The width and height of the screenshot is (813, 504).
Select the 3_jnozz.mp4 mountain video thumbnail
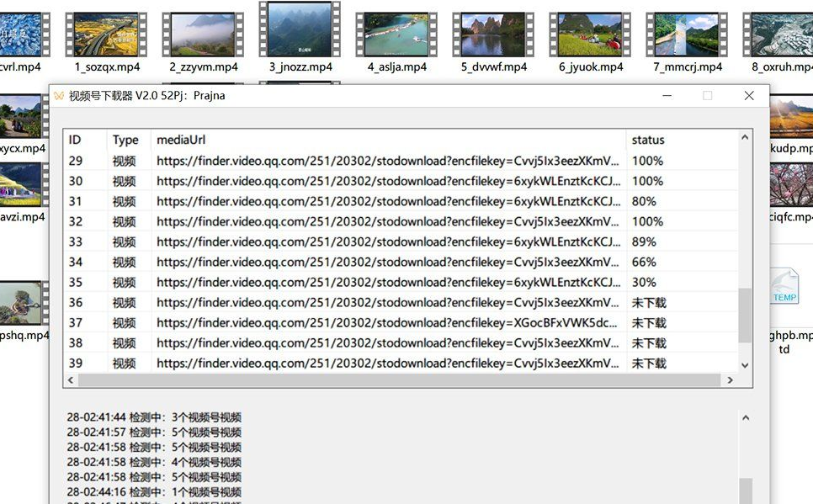click(x=299, y=31)
